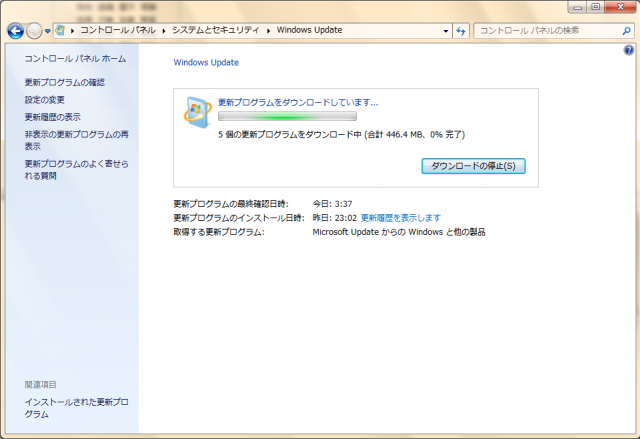Expand the arrow before コントロール パネル breadcrumb
The height and width of the screenshot is (439, 640).
[72, 31]
